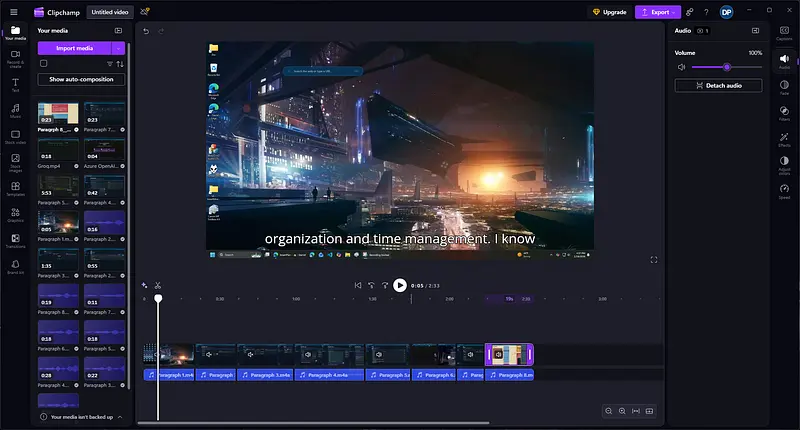Click the Volume slider handle
Screen dimensions: 800x430
pyautogui.click(x=727, y=67)
